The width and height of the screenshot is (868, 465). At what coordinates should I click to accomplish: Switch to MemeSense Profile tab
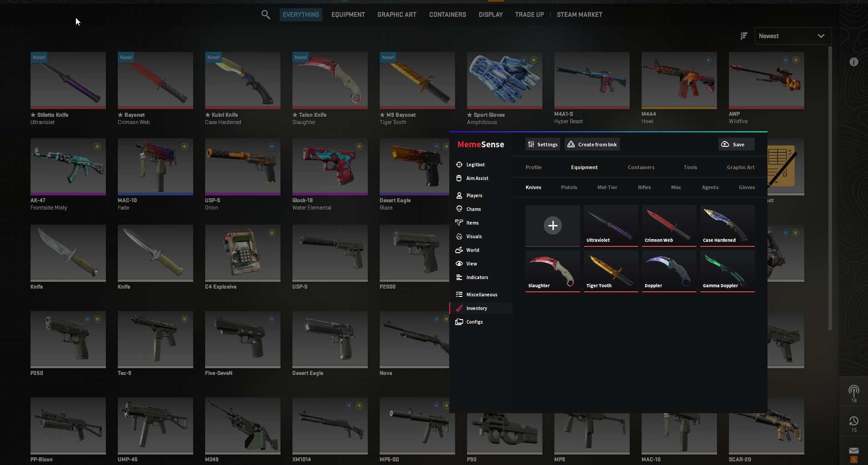click(533, 167)
